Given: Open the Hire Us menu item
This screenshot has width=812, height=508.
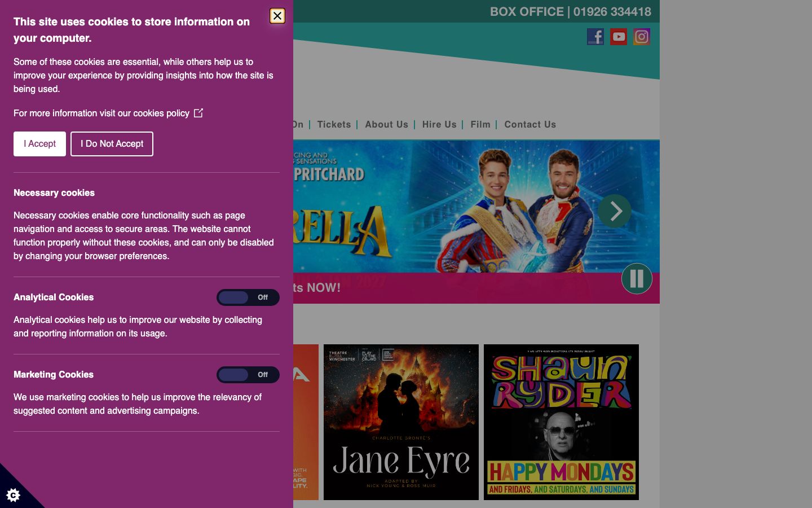Looking at the screenshot, I should pos(439,124).
